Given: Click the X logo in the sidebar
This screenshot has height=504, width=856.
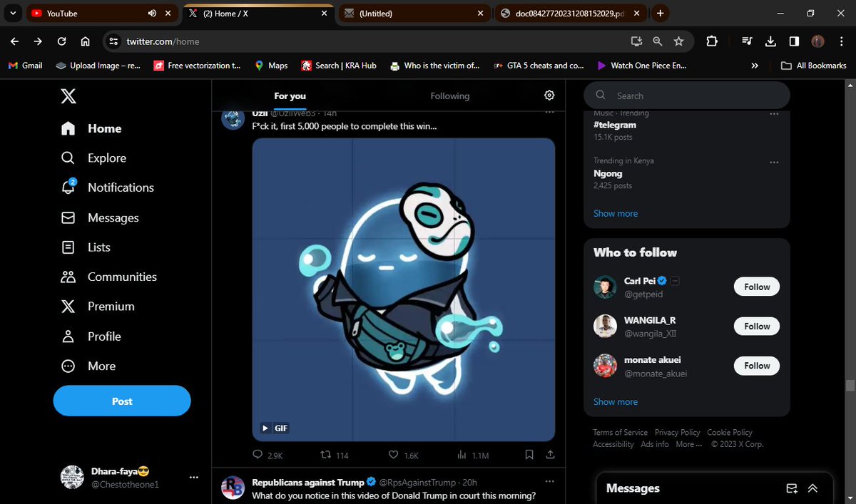Looking at the screenshot, I should (x=68, y=96).
